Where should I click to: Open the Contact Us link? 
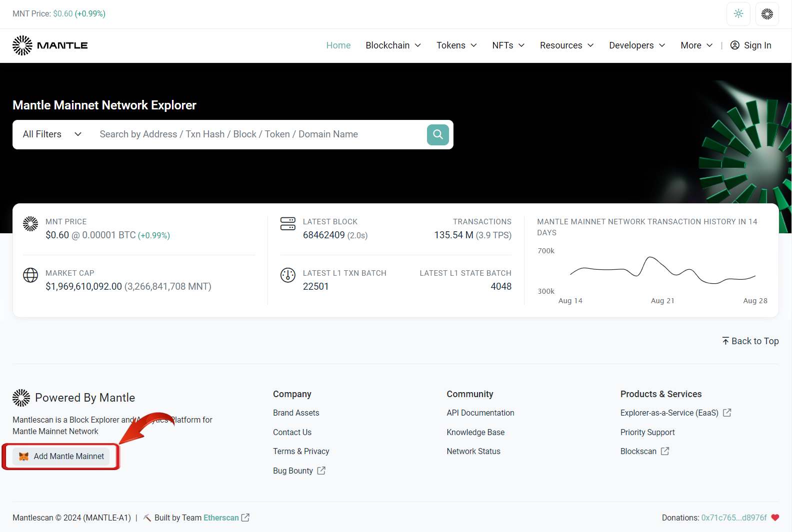pos(292,432)
